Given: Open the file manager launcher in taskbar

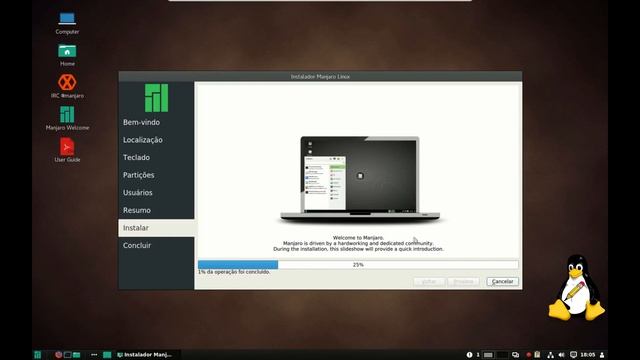Looking at the screenshot, I should tap(76, 355).
